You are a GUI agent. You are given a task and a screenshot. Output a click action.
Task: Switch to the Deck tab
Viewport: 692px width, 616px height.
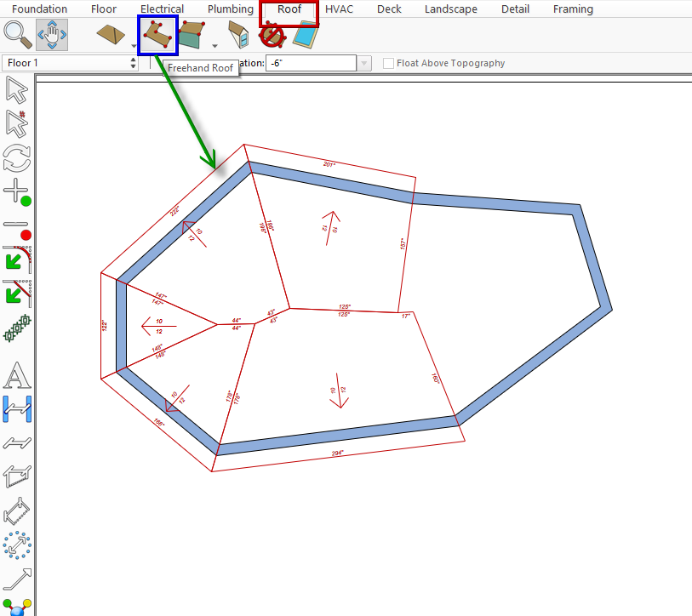point(389,9)
